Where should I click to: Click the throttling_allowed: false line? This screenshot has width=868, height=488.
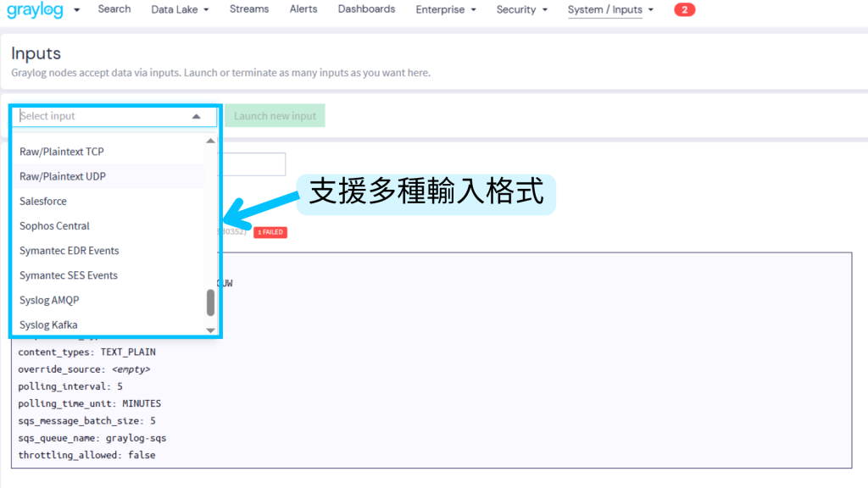[x=87, y=455]
